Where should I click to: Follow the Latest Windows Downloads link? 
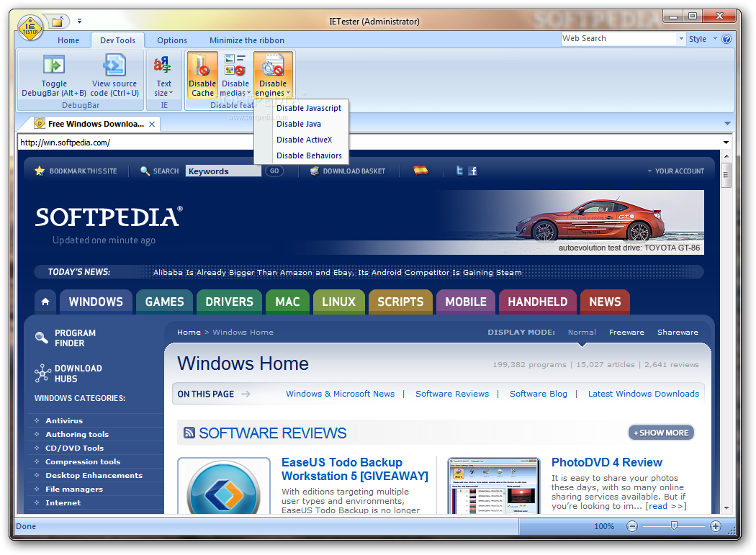[643, 394]
